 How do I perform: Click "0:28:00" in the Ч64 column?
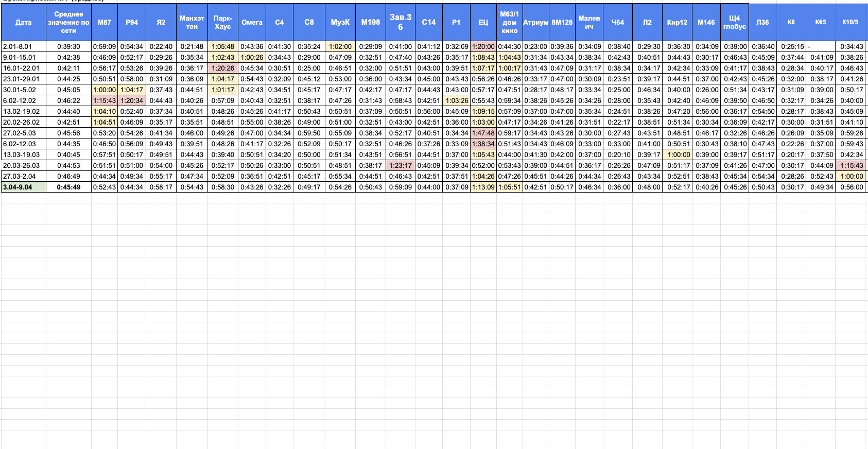619,100
